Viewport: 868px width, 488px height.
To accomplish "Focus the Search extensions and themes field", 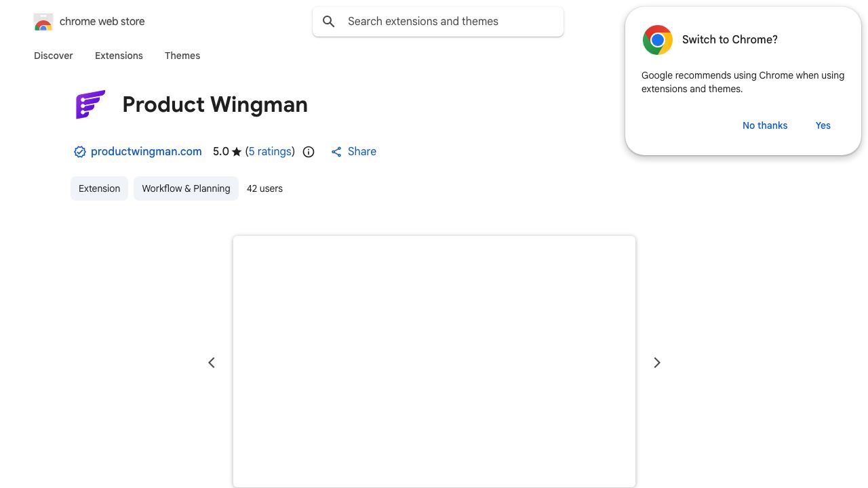I will click(x=438, y=22).
